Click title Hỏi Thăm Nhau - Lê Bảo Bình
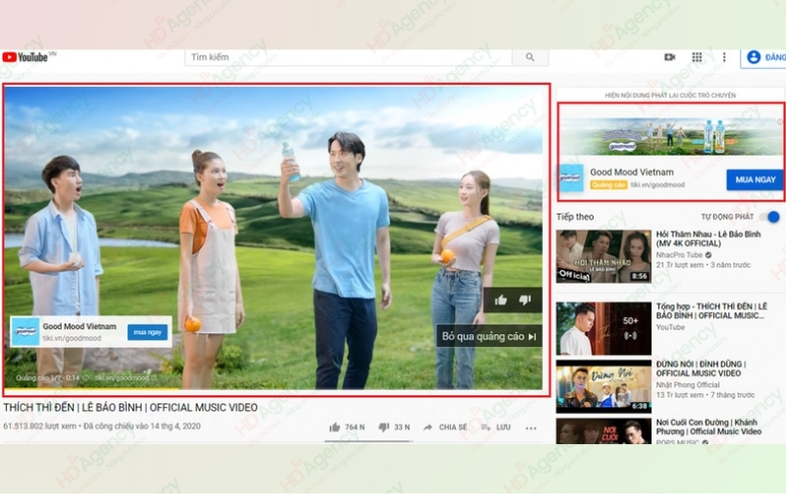786x494 pixels. coord(708,239)
